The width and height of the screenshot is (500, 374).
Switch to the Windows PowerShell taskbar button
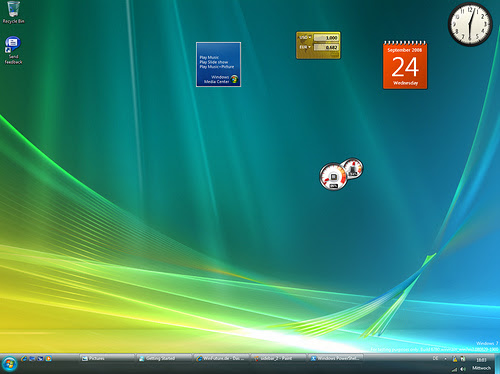(336, 358)
